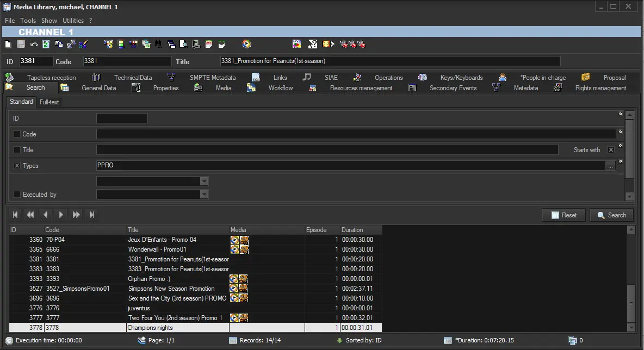Enable the Title search checkbox
This screenshot has width=644, height=350.
17,150
